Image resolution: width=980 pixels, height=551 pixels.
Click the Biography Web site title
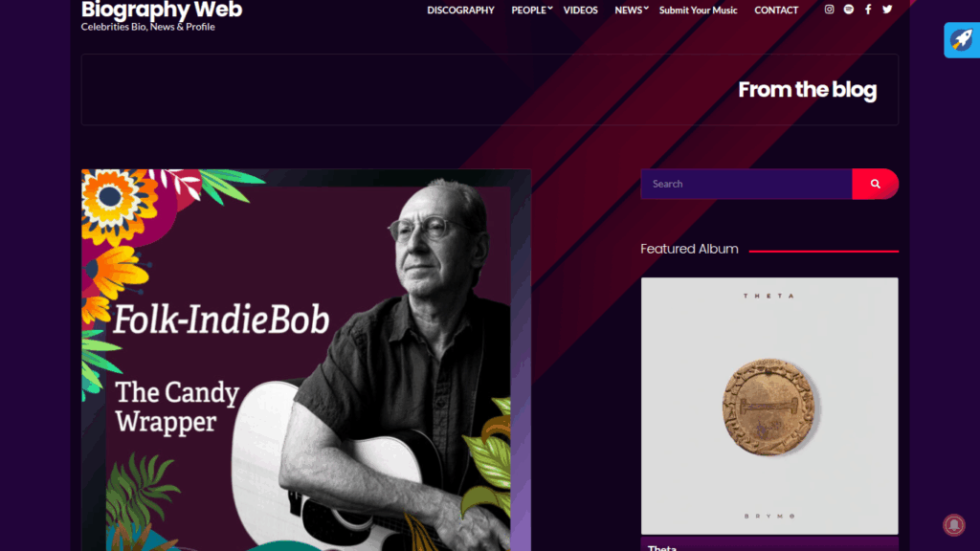tap(161, 10)
